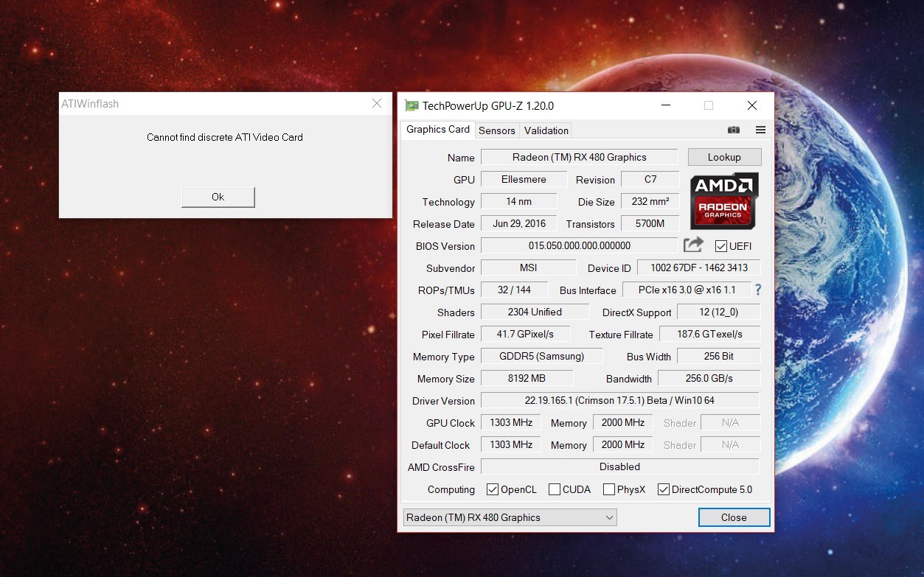This screenshot has width=924, height=577.
Task: Click the Memory Type value GDDR5 (Samsung)
Action: pos(541,356)
